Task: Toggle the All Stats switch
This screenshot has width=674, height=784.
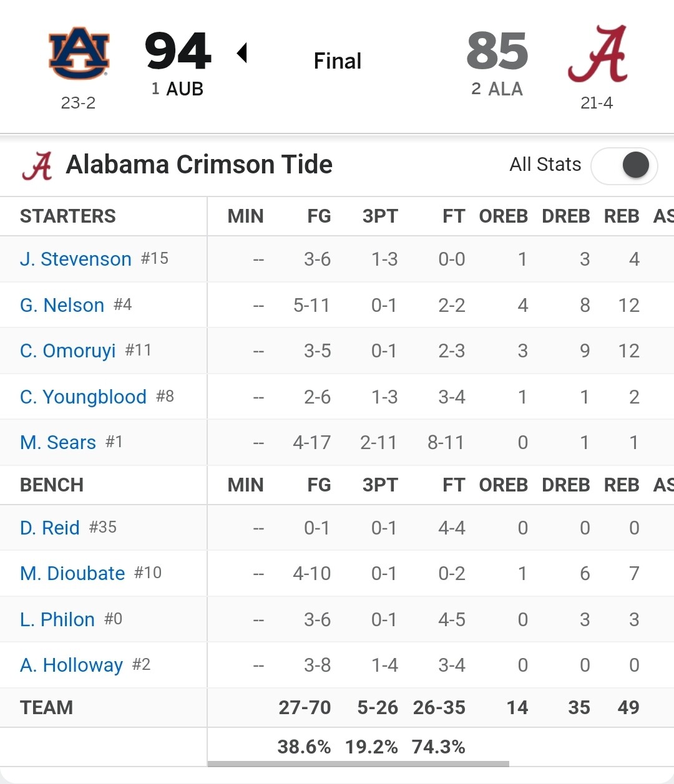Action: (x=623, y=165)
